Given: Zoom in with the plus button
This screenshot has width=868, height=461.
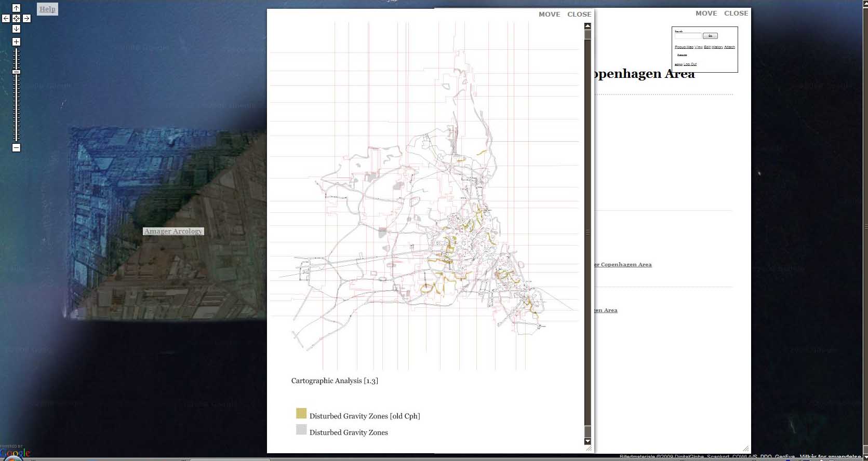Looking at the screenshot, I should [x=16, y=42].
